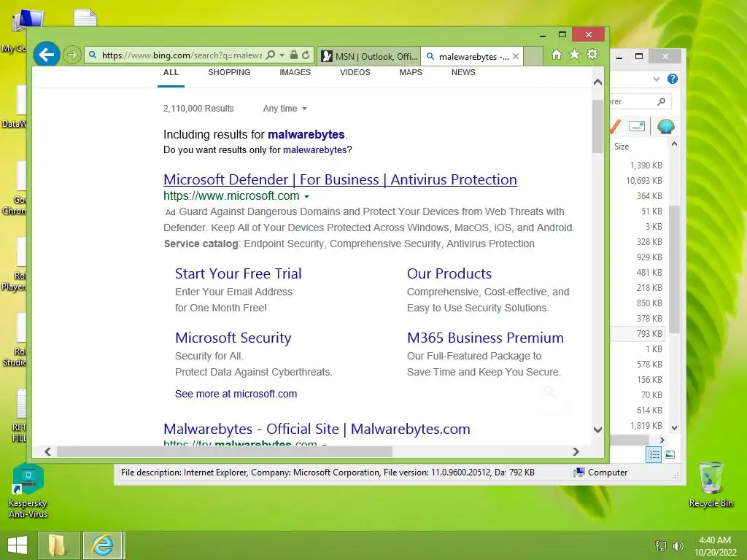Viewport: 747px width, 560px height.
Task: Click the Size column header in Explorer
Action: (x=622, y=147)
